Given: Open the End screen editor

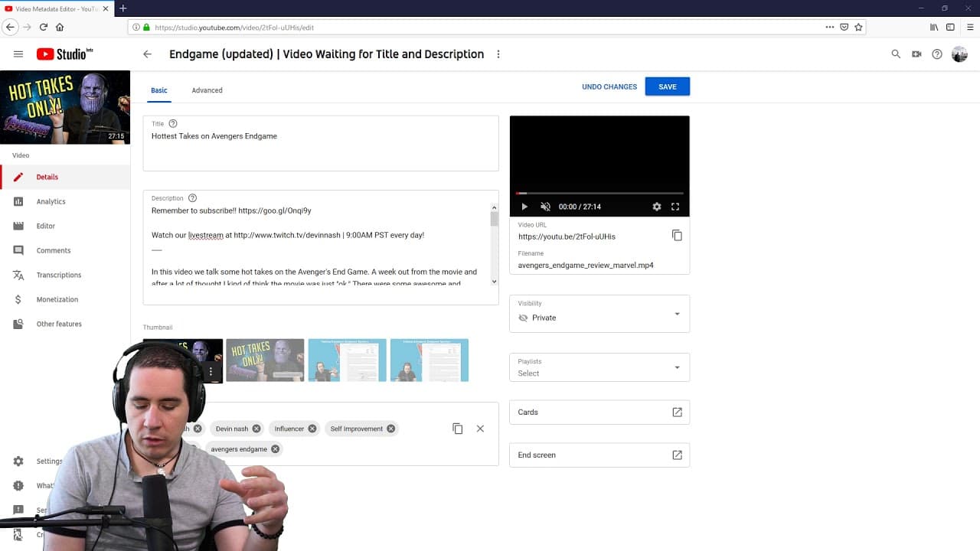Looking at the screenshot, I should click(599, 455).
